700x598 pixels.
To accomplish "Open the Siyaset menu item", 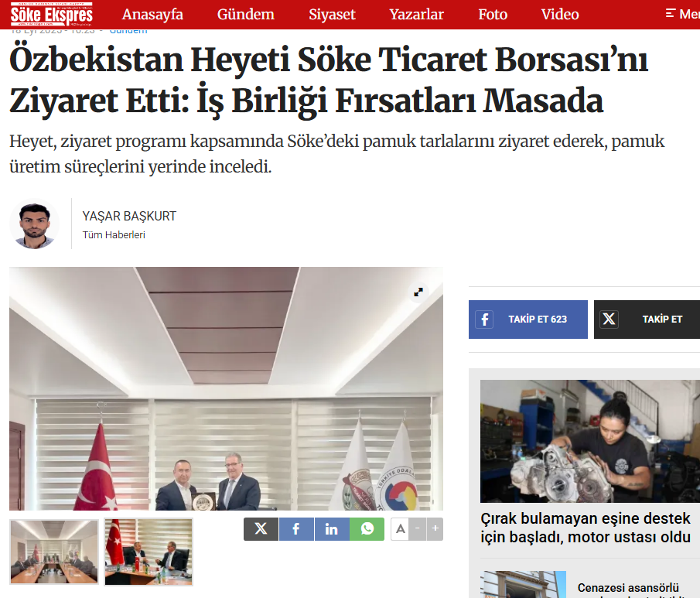I will (x=332, y=14).
